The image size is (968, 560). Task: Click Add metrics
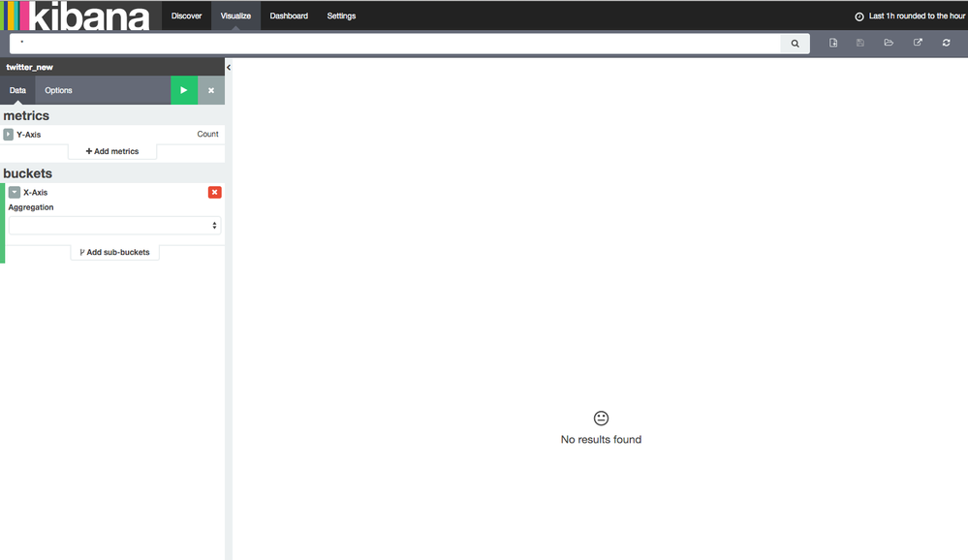[114, 151]
